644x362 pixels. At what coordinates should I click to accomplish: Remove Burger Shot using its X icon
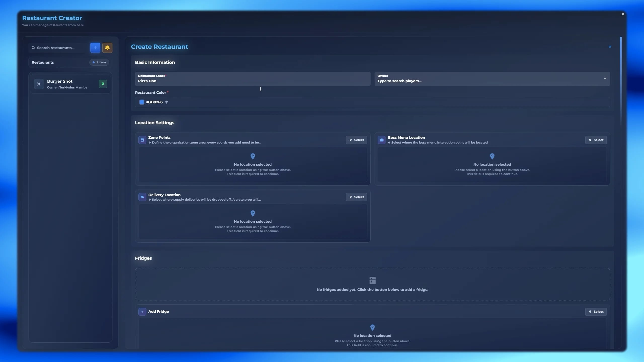tap(39, 84)
